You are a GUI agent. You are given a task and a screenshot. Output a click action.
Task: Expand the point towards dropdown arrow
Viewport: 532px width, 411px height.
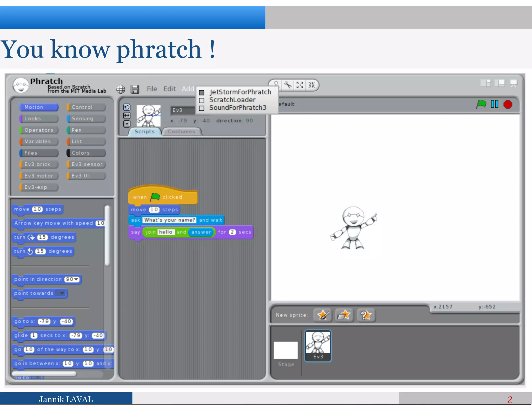point(62,293)
